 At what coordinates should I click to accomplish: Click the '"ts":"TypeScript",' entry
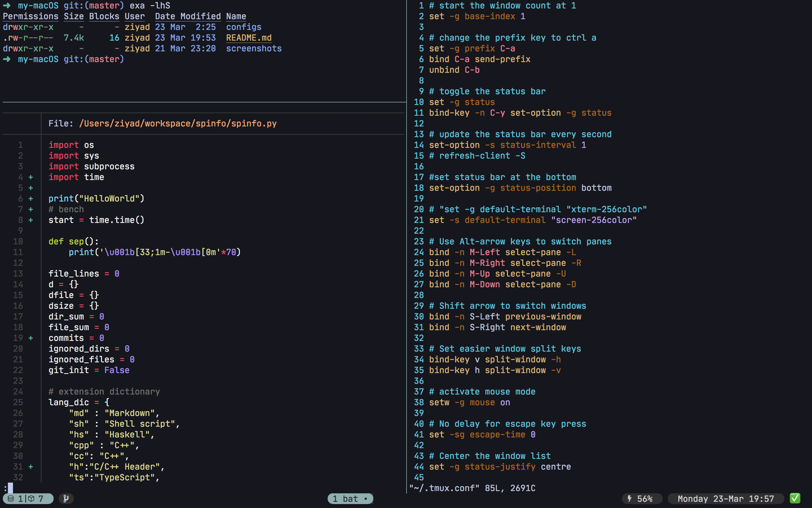114,478
